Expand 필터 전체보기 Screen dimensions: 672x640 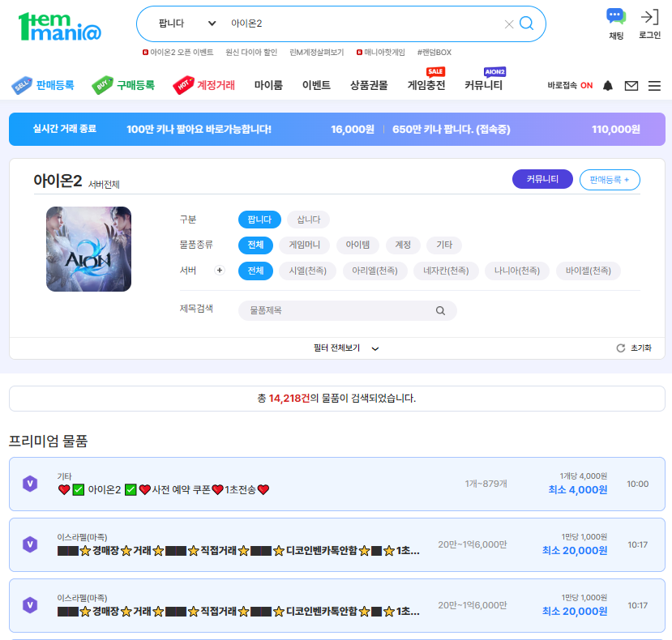346,348
